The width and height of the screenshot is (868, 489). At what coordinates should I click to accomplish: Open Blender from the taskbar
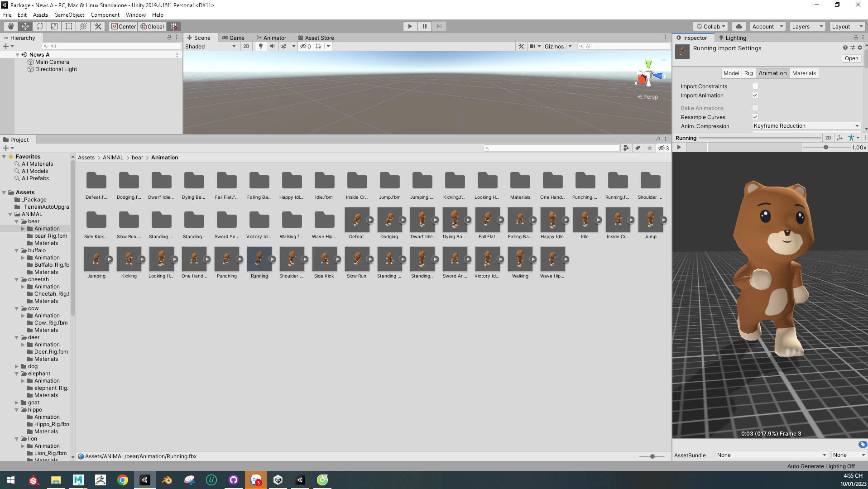(x=167, y=480)
